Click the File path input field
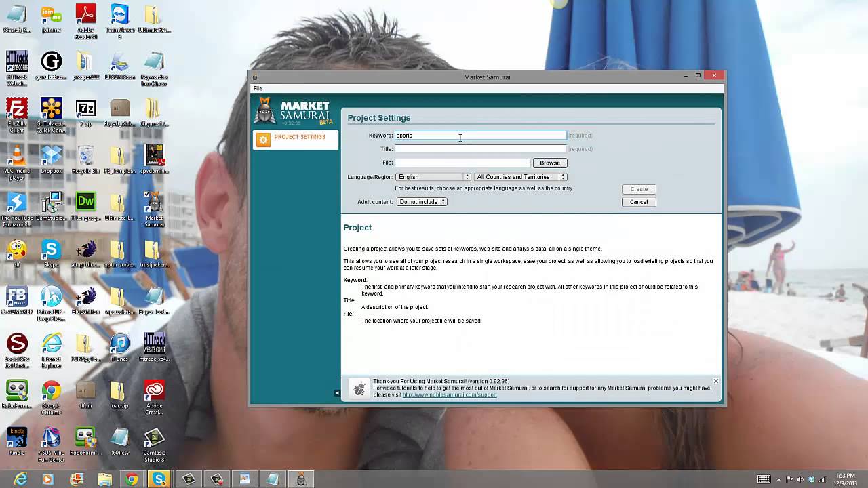This screenshot has width=868, height=488. pos(463,163)
